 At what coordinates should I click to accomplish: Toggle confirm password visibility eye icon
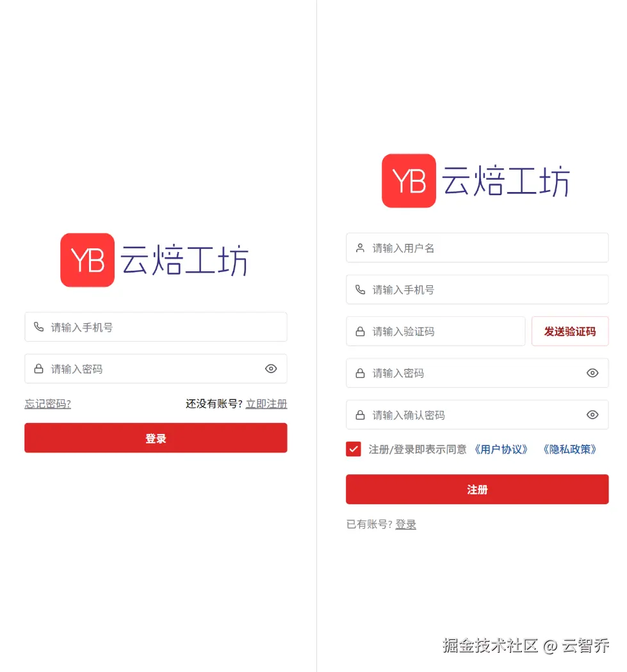coord(592,415)
